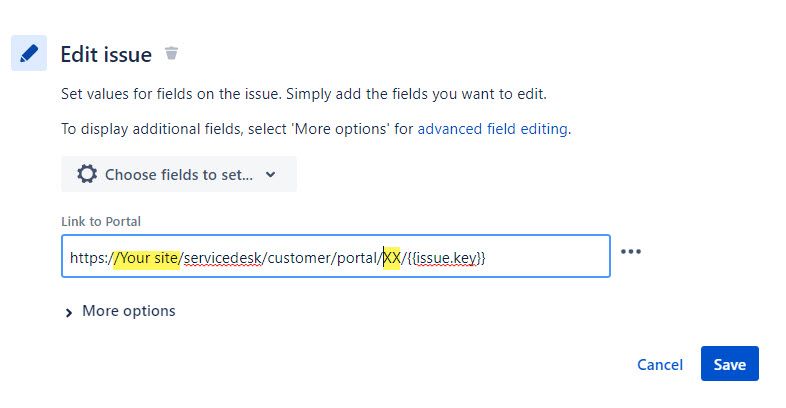Click the underlined servicedesk word in URL
786x408 pixels.
tap(223, 258)
